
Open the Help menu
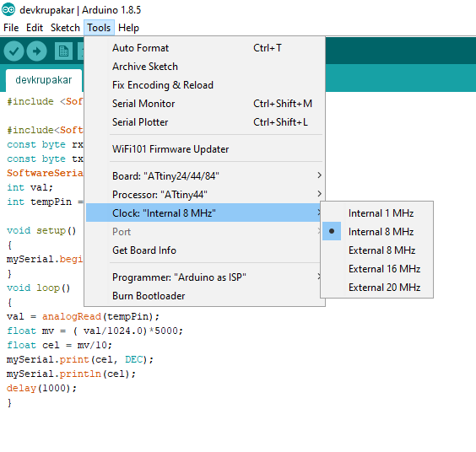click(128, 28)
